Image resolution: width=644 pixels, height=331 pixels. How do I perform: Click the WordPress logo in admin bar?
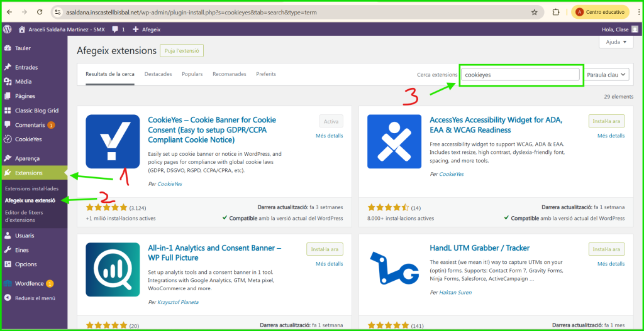(8, 29)
